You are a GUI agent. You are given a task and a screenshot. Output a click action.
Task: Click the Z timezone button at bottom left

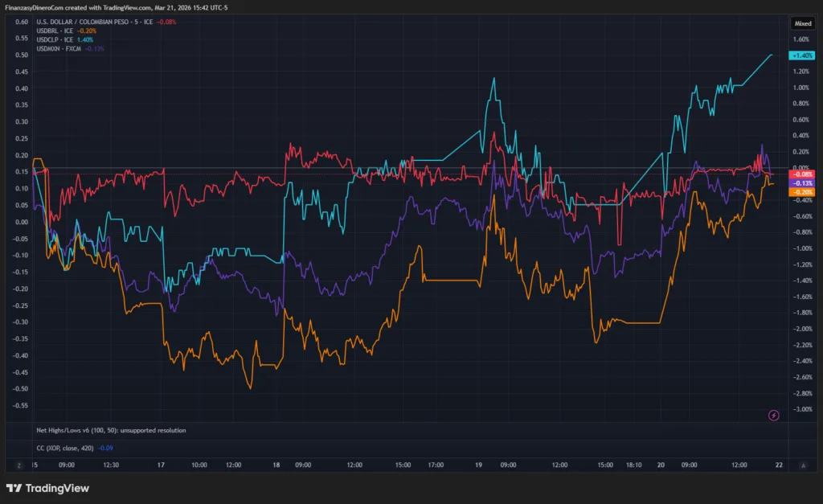point(18,465)
